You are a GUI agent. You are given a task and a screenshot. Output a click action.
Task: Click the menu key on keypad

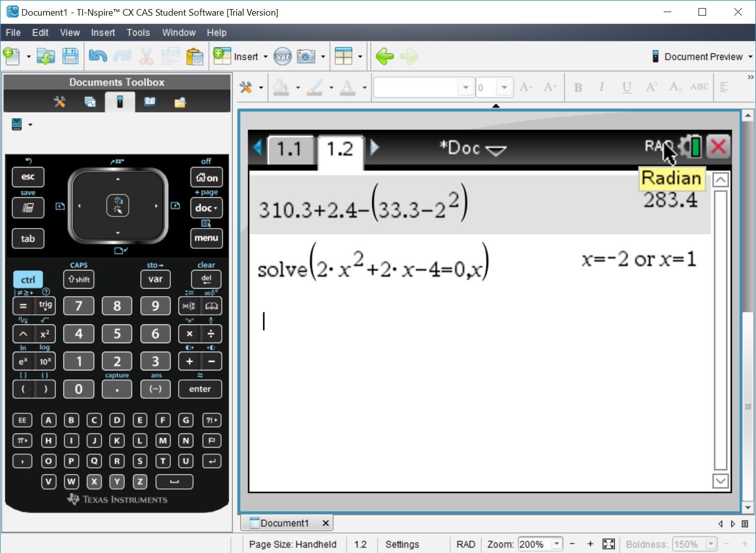click(206, 238)
